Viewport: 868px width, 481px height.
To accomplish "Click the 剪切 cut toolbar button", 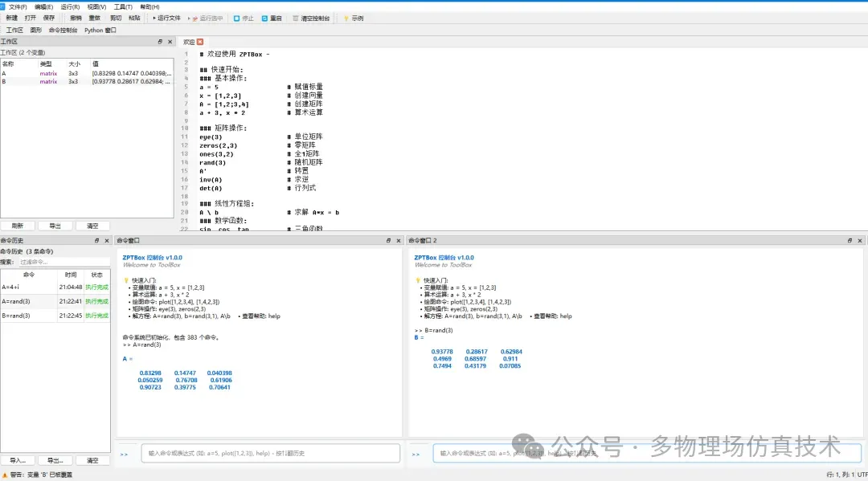I will [x=116, y=18].
